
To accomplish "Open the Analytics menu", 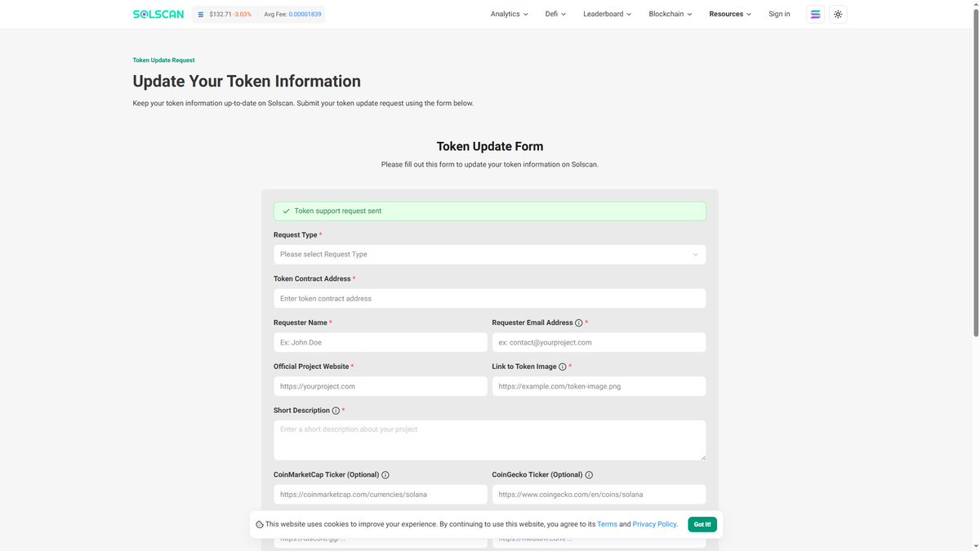I will 510,14.
